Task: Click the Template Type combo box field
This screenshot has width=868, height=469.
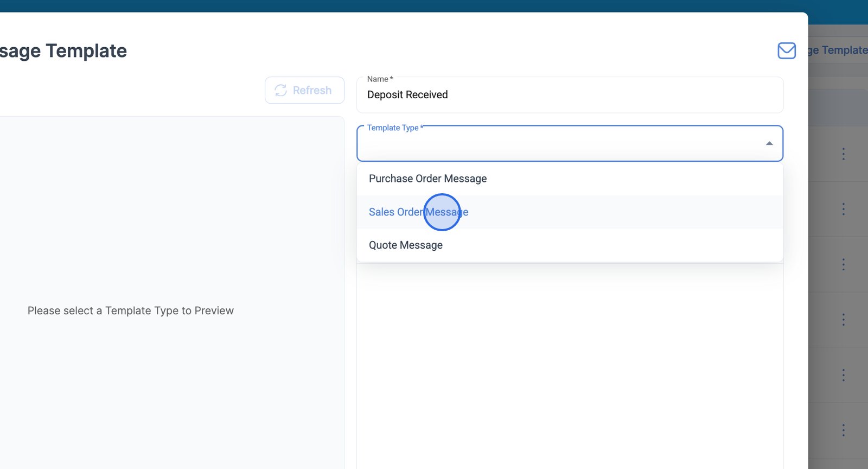Action: 559,144
